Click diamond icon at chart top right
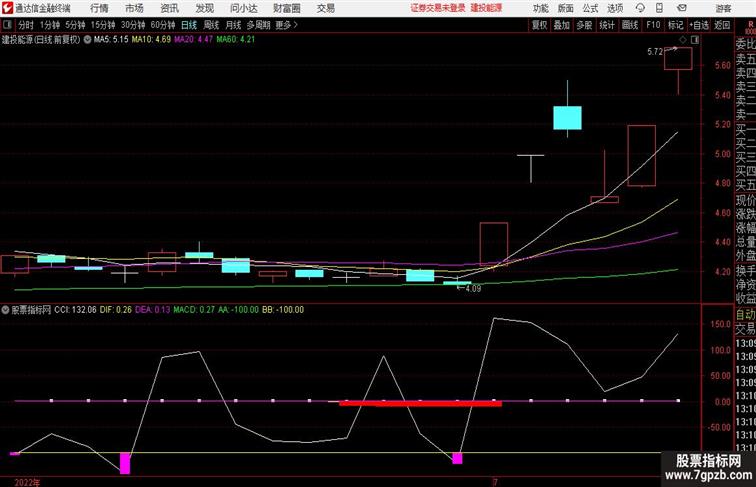 coord(683,40)
